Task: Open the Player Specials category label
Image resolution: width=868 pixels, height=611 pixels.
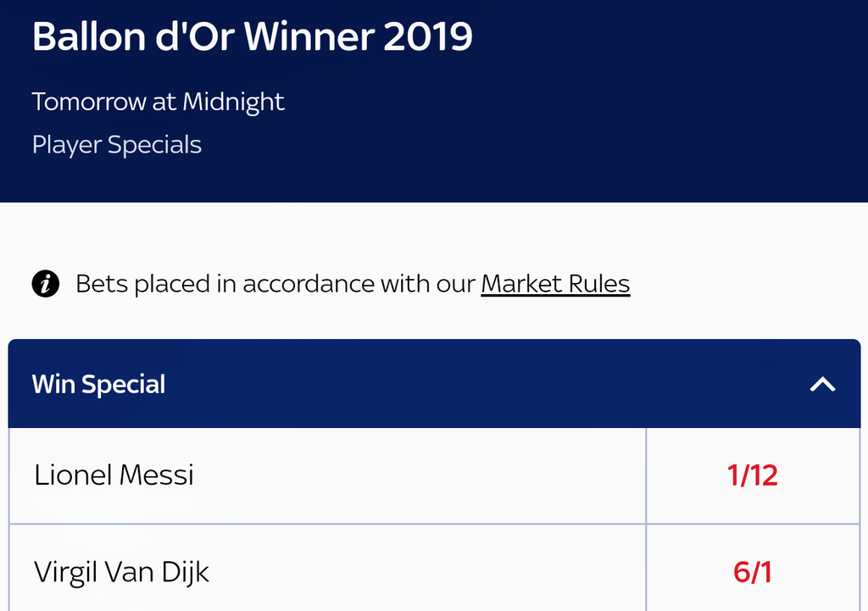Action: 116,145
